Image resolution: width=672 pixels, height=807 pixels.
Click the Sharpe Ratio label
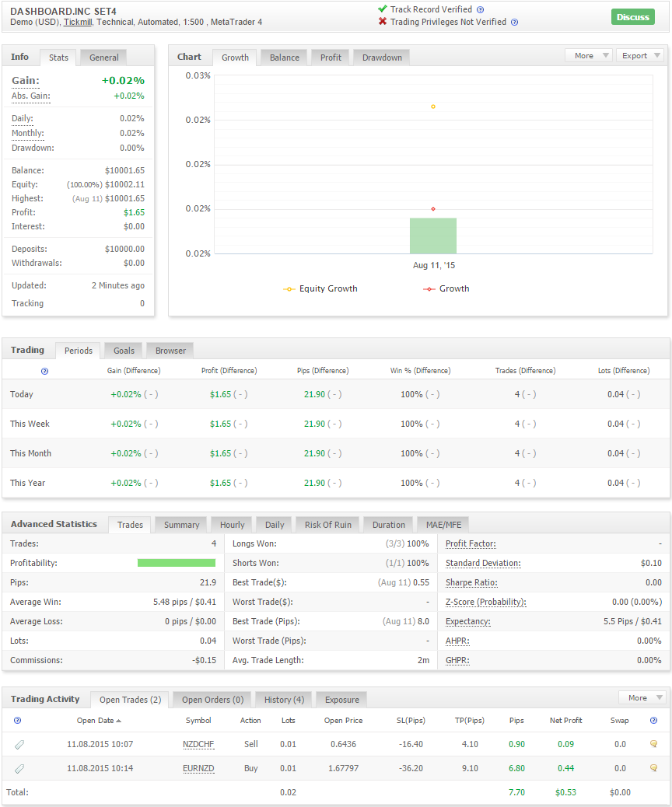click(471, 583)
